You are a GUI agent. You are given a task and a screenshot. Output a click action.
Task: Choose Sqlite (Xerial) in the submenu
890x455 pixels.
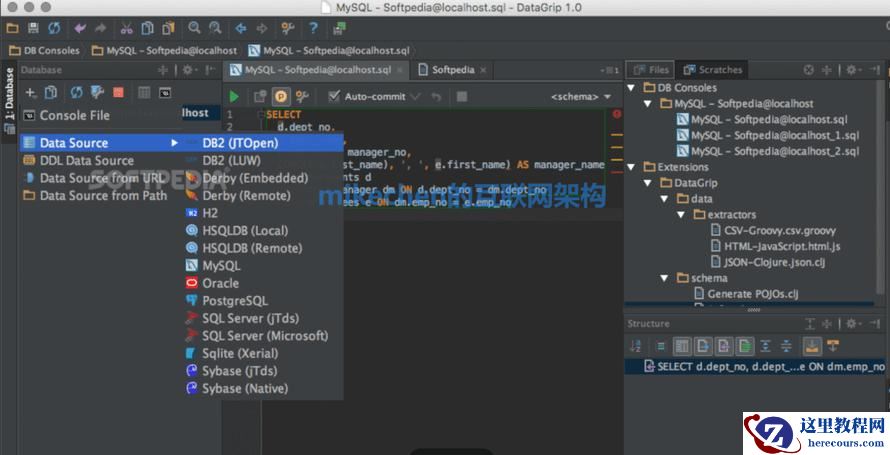pyautogui.click(x=263, y=353)
